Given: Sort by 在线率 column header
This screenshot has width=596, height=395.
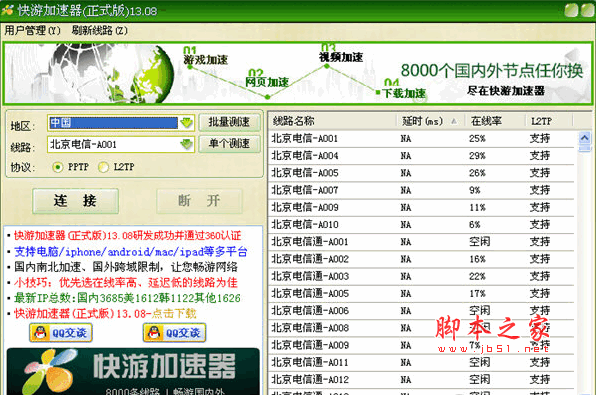Looking at the screenshot, I should (x=496, y=121).
